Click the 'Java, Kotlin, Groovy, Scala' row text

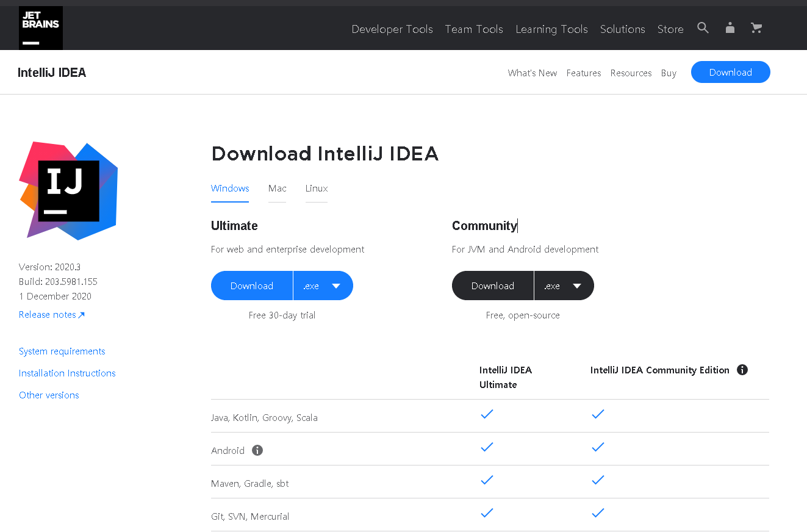(264, 418)
